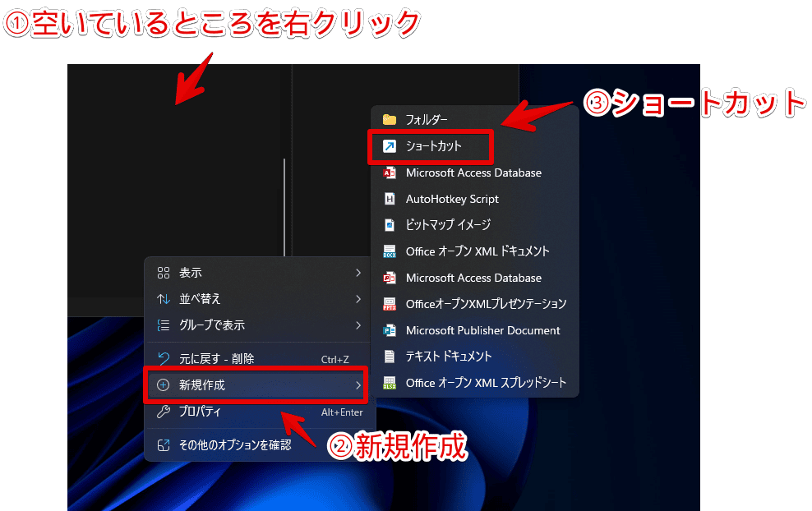Open the 並べ替え menu entry
812x511 pixels.
coord(258,299)
